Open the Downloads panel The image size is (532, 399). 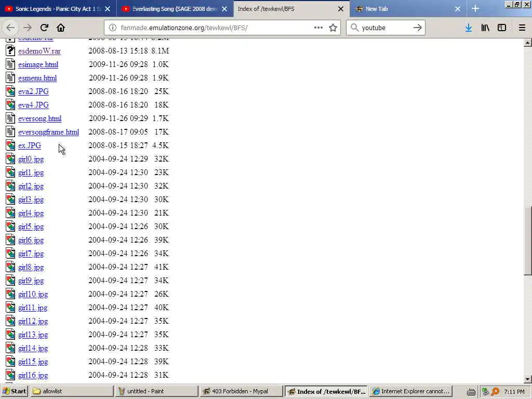coord(469,28)
